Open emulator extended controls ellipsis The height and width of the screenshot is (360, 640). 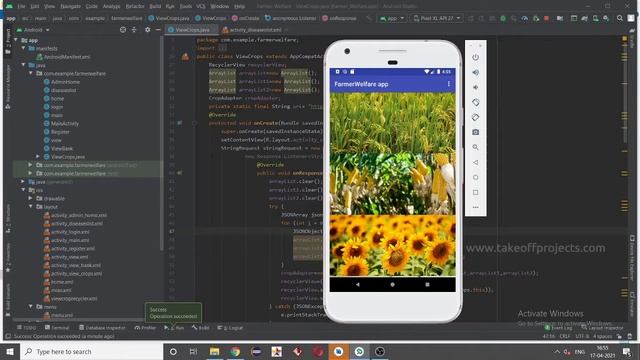(476, 207)
